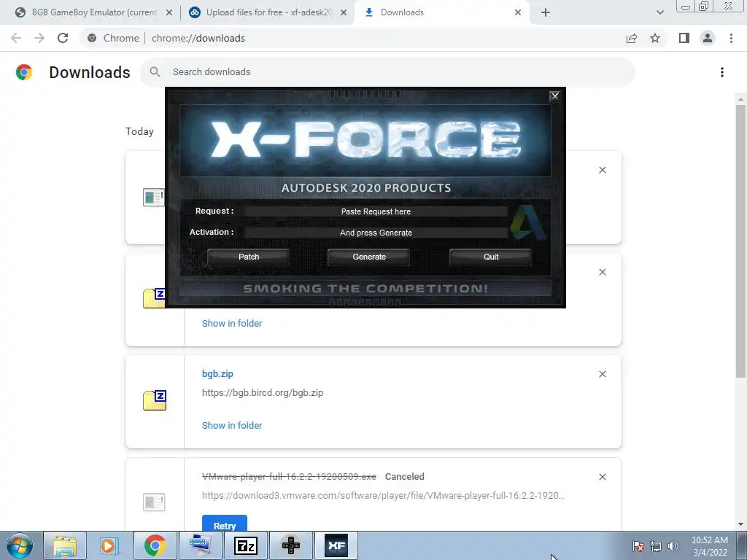Open the on-screen keyboard taskbar icon
The height and width of the screenshot is (560, 747).
[x=201, y=545]
